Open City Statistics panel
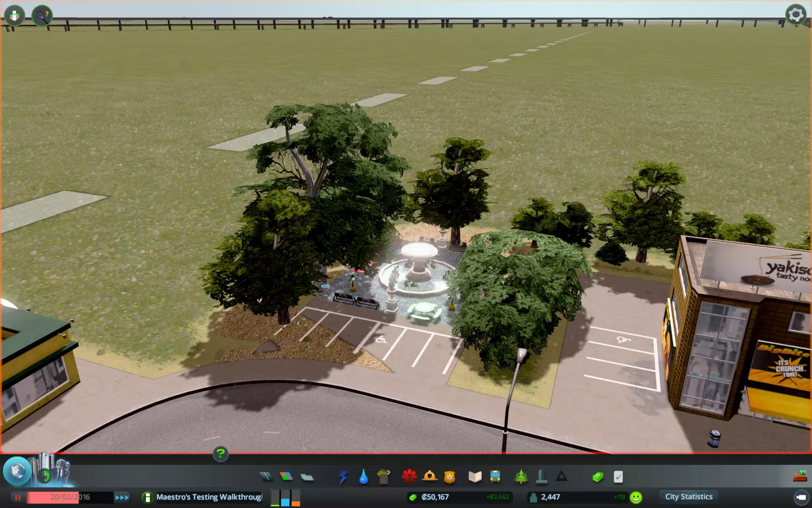 coord(689,497)
